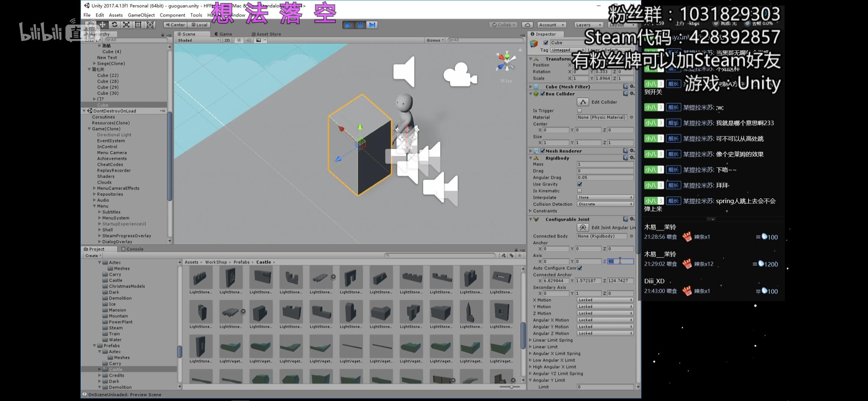Viewport: 868px width, 401px height.
Task: Disable Use Gravity checkbox
Action: 579,184
